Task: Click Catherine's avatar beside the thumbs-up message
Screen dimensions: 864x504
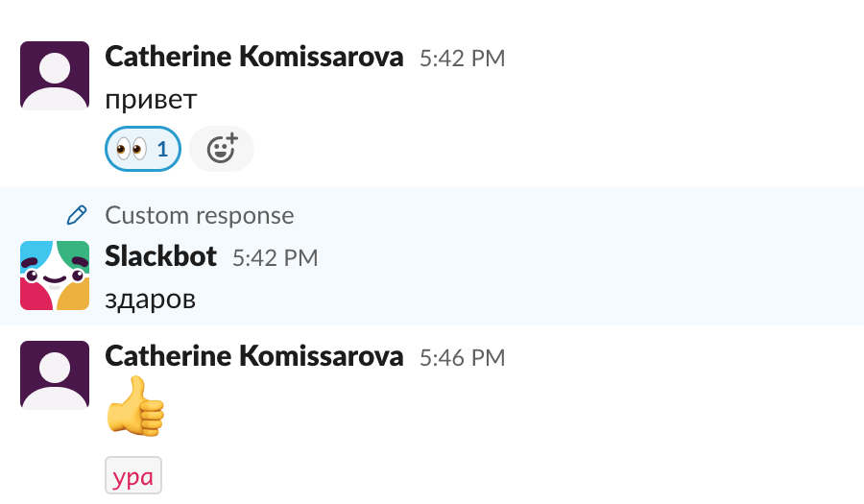Action: [x=55, y=375]
